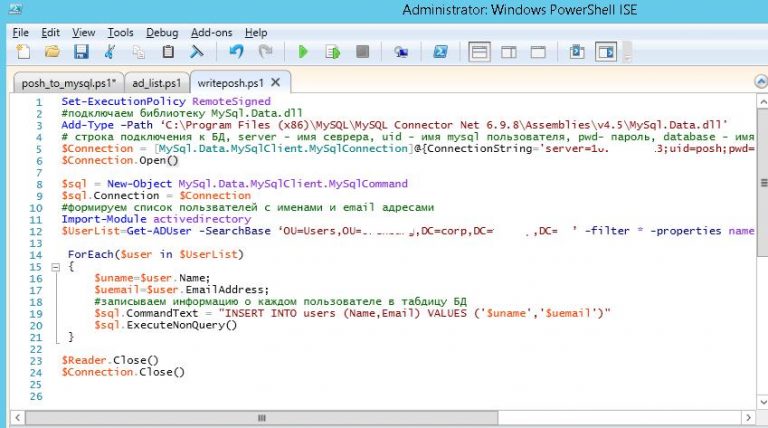This screenshot has width=768, height=428.
Task: Open New Remote PowerShell Tab icon
Action: coord(401,52)
